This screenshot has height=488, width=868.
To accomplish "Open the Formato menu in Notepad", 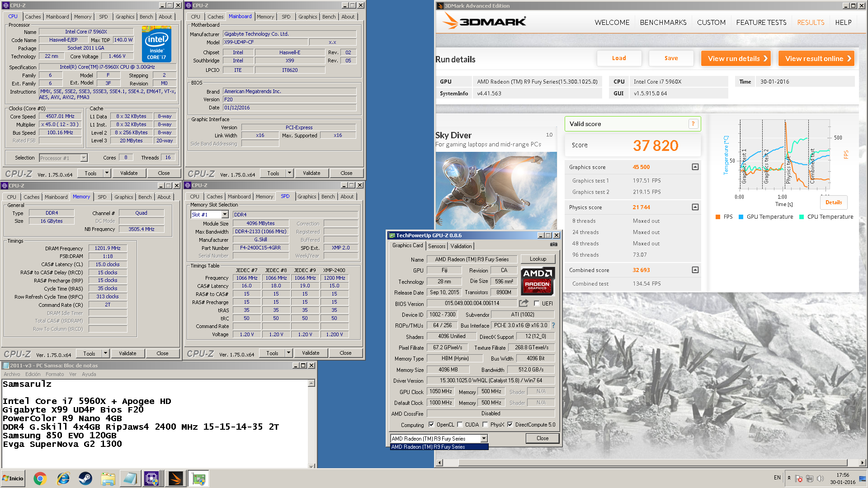I will (x=55, y=374).
